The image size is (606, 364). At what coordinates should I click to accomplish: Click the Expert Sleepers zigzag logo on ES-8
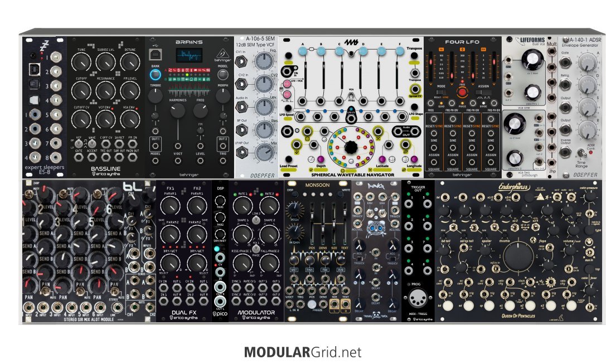(x=43, y=46)
